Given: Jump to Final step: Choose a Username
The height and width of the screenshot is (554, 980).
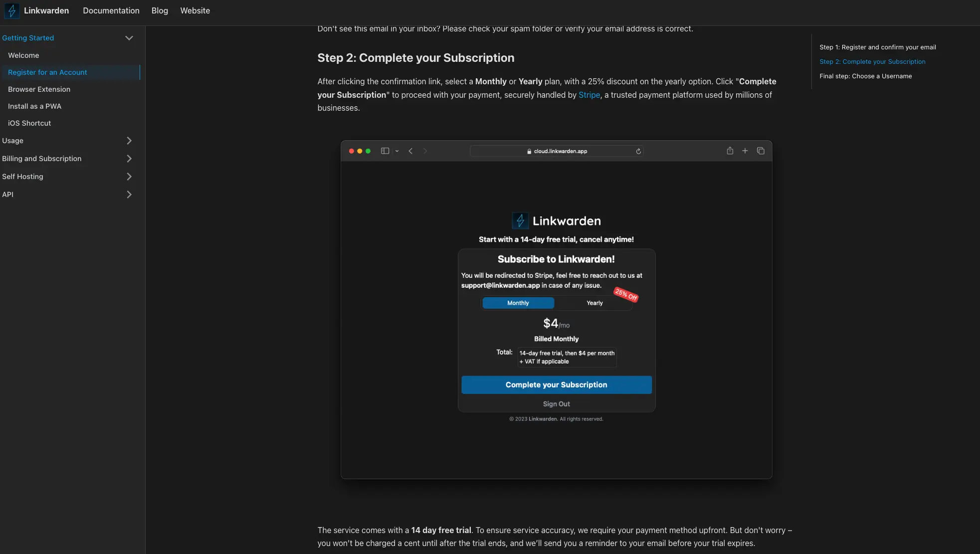Looking at the screenshot, I should pos(865,76).
